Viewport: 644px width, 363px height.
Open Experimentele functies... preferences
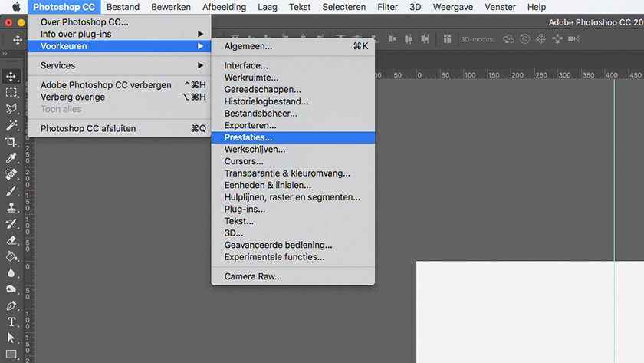[x=293, y=257]
